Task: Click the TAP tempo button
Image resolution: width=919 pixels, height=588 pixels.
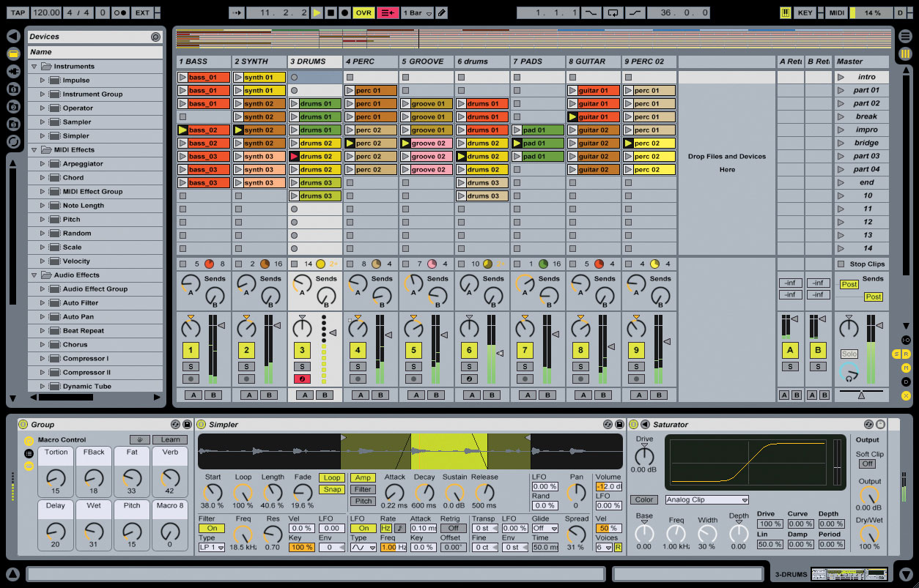Action: (x=18, y=12)
